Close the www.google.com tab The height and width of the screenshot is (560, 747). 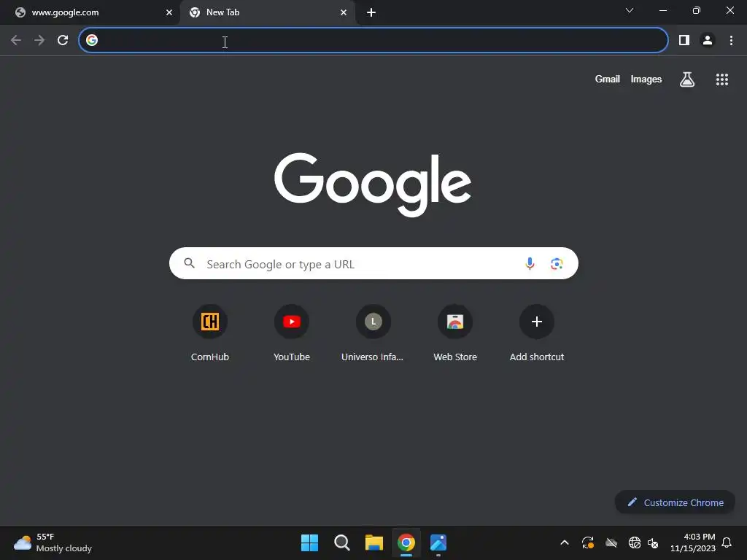(169, 12)
